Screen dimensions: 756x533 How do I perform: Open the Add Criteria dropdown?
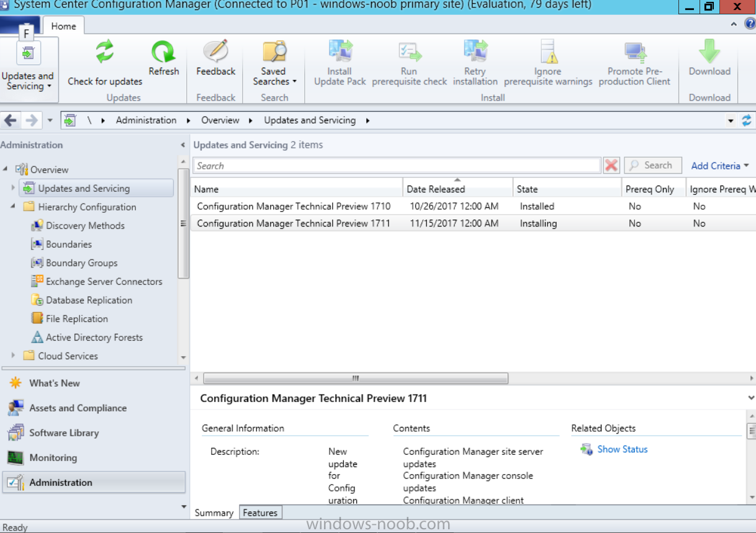click(720, 166)
